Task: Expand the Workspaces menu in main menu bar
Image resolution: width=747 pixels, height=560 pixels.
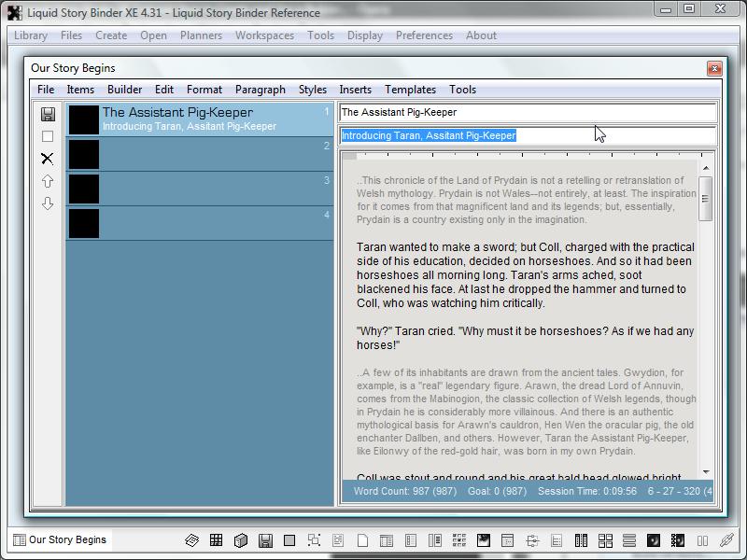Action: point(264,35)
